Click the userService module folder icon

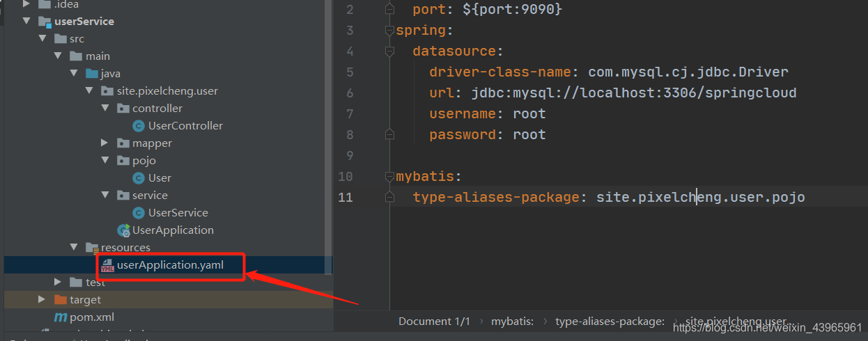pos(45,21)
